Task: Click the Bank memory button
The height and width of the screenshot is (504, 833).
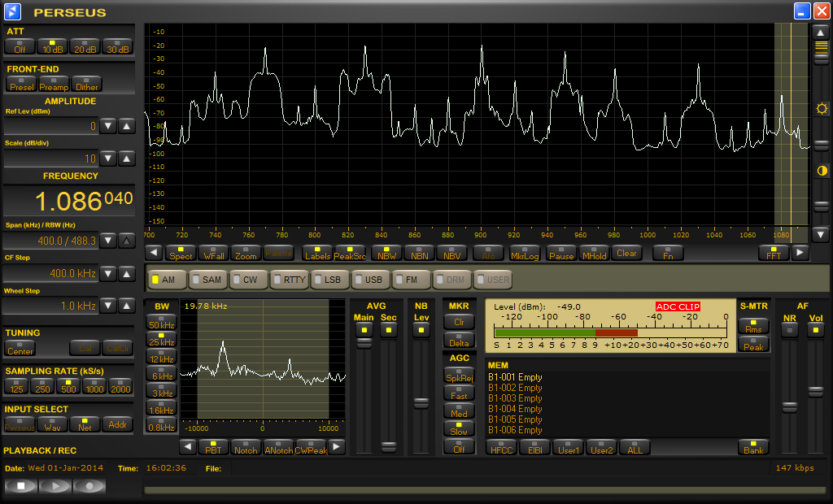Action: (753, 447)
